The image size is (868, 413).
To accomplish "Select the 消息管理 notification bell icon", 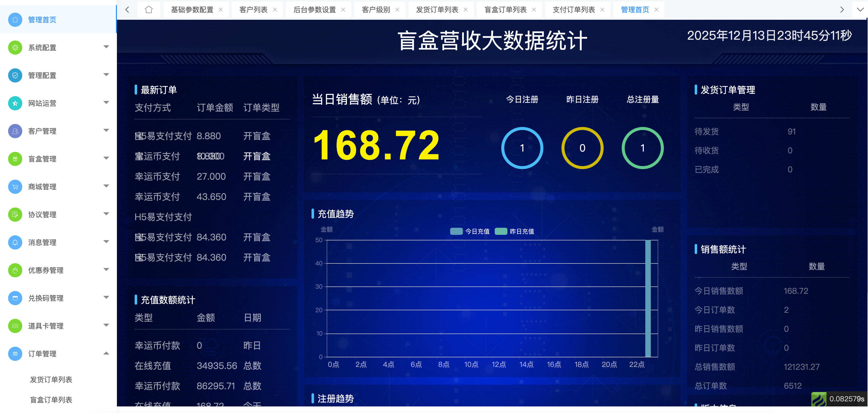I will tap(15, 242).
